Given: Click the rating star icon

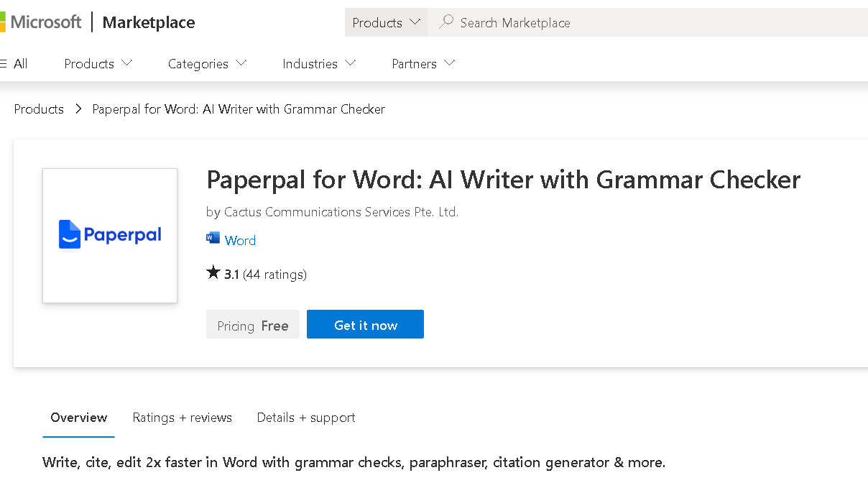Looking at the screenshot, I should coord(213,272).
